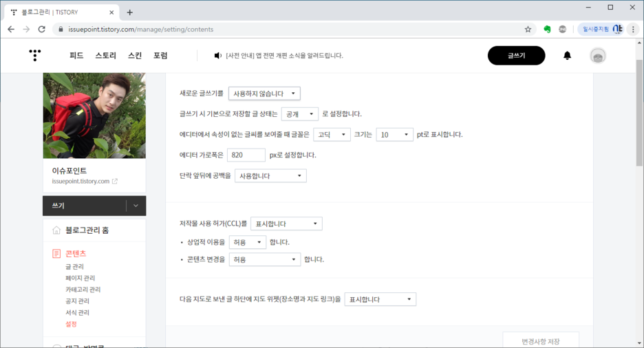The height and width of the screenshot is (348, 644).
Task: Open the 스킨 menu
Action: [x=135, y=56]
